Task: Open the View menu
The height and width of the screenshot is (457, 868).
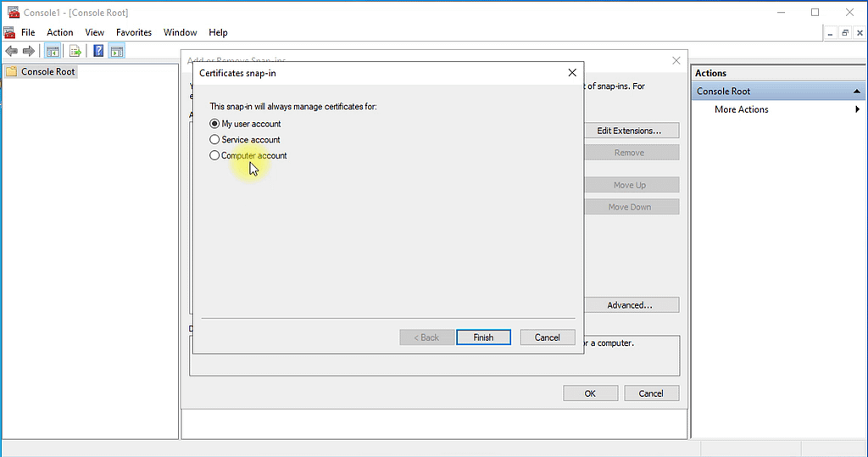Action: (95, 32)
